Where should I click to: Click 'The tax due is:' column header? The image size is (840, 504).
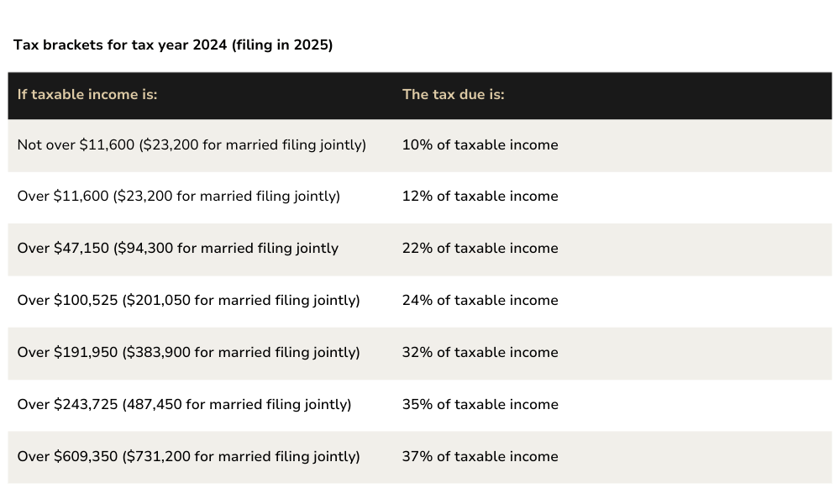(x=453, y=94)
